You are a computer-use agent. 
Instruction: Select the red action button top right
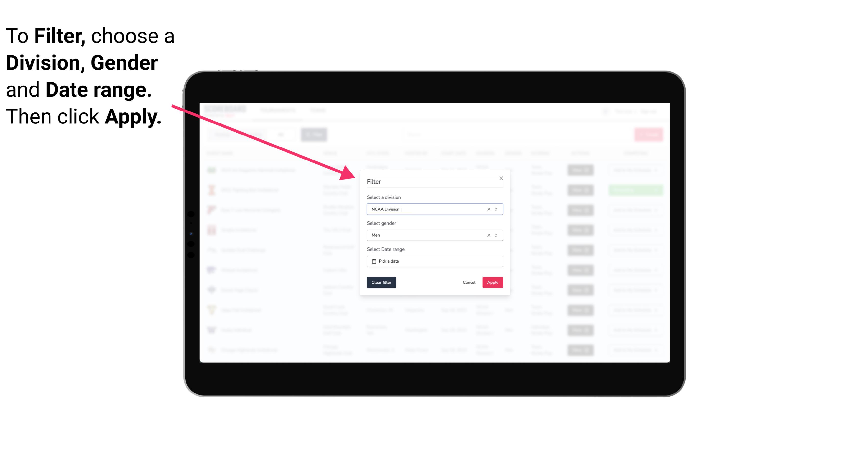point(649,135)
